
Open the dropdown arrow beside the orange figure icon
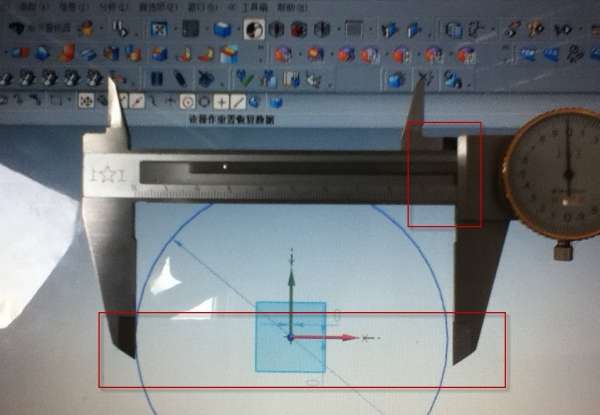pos(101,29)
